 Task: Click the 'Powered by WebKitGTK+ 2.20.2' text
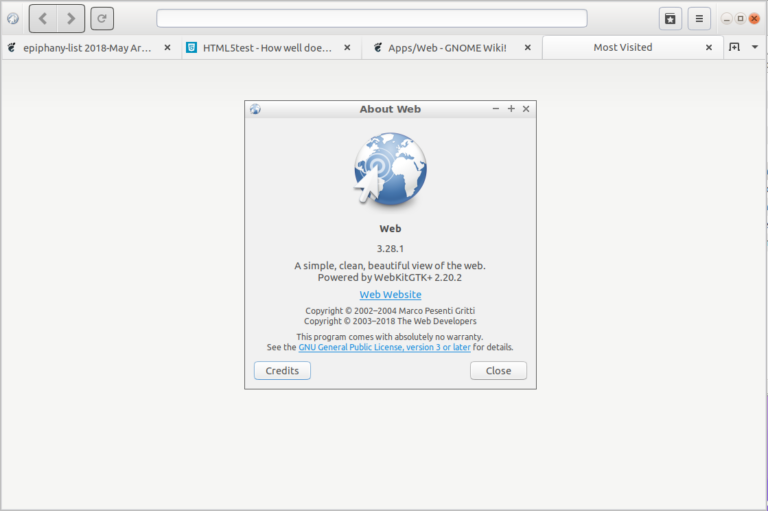click(x=390, y=277)
